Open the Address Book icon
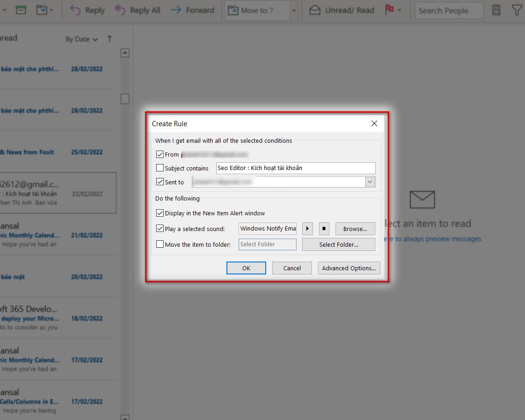 pyautogui.click(x=496, y=10)
